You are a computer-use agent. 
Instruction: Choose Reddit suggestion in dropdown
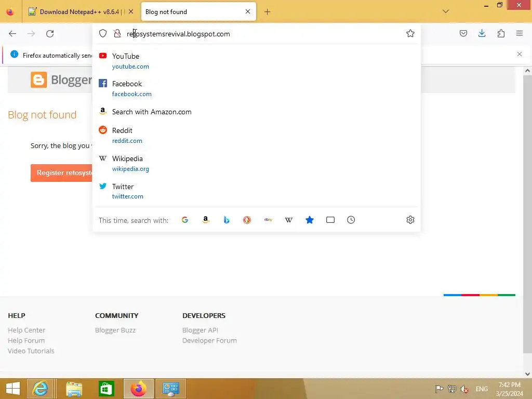257,135
